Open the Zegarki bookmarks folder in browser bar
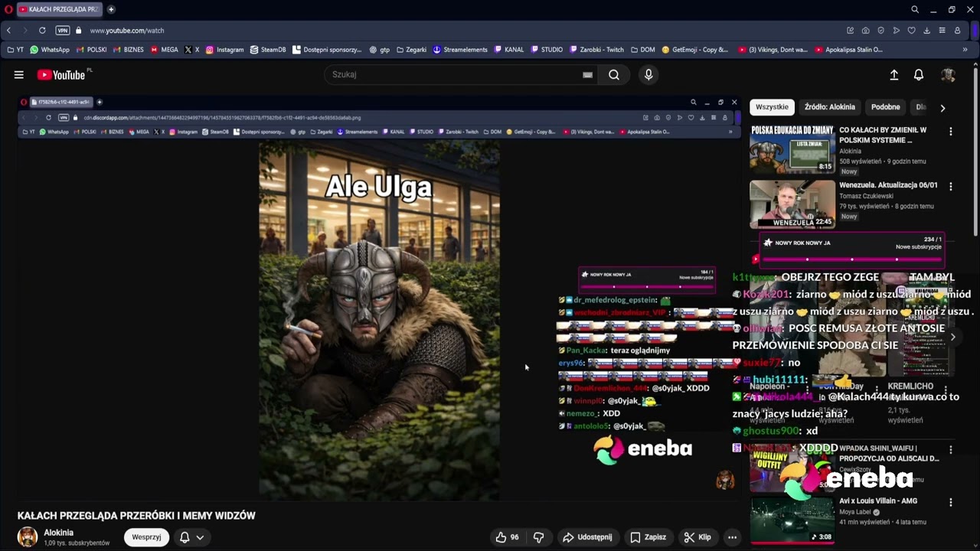This screenshot has height=551, width=980. [x=411, y=50]
